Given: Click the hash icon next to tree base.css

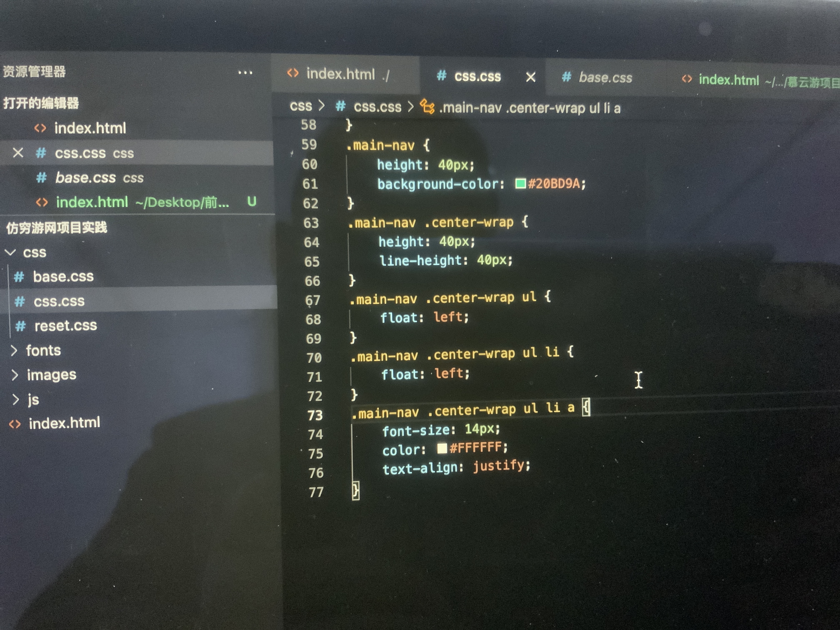Looking at the screenshot, I should coord(19,277).
